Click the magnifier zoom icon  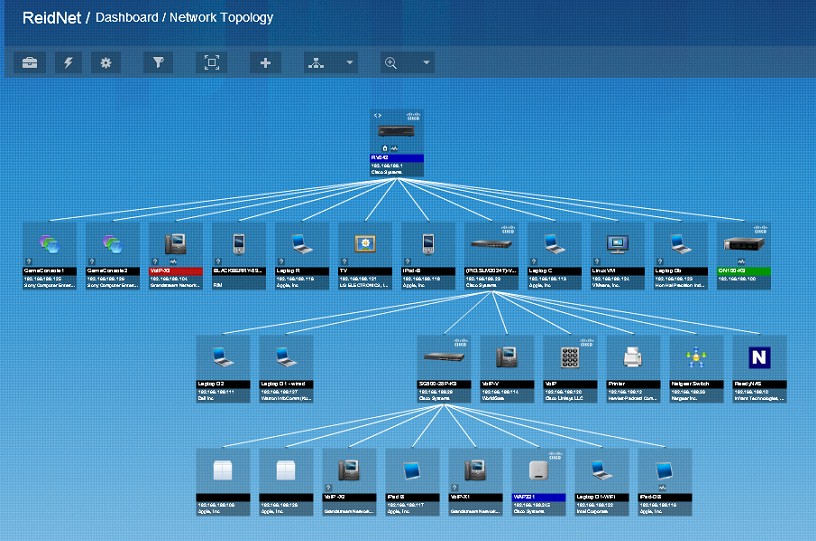[x=391, y=63]
